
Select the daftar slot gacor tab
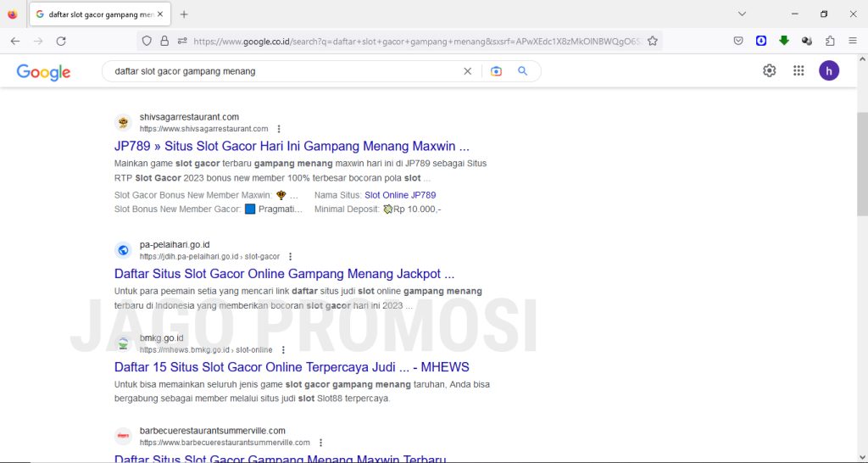(100, 14)
